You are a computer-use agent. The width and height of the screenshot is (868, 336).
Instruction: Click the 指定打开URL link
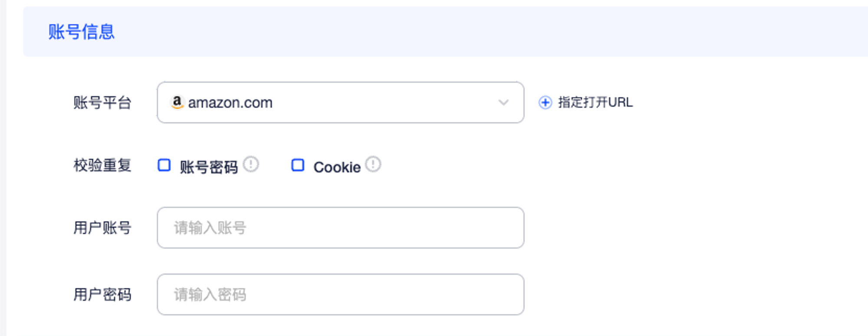595,103
